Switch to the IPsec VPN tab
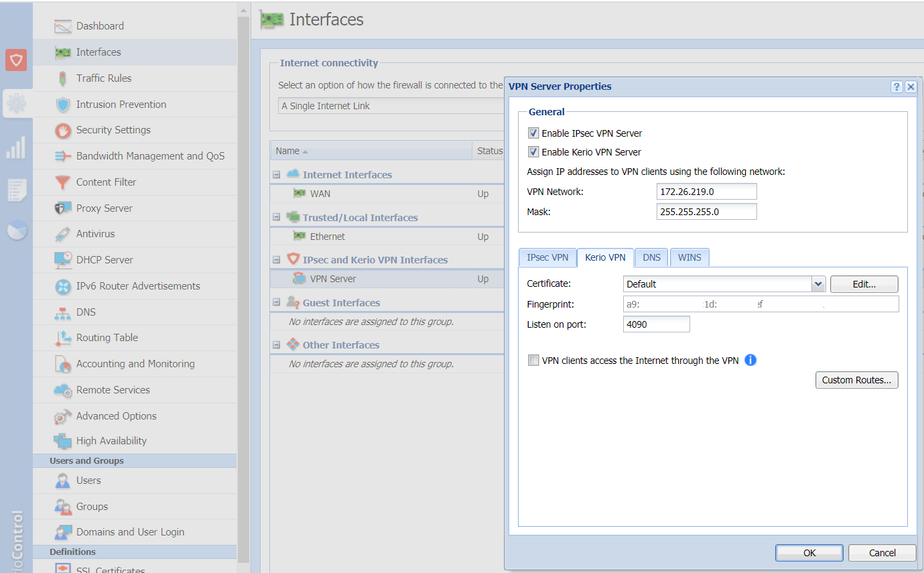This screenshot has width=924, height=573. click(x=547, y=257)
